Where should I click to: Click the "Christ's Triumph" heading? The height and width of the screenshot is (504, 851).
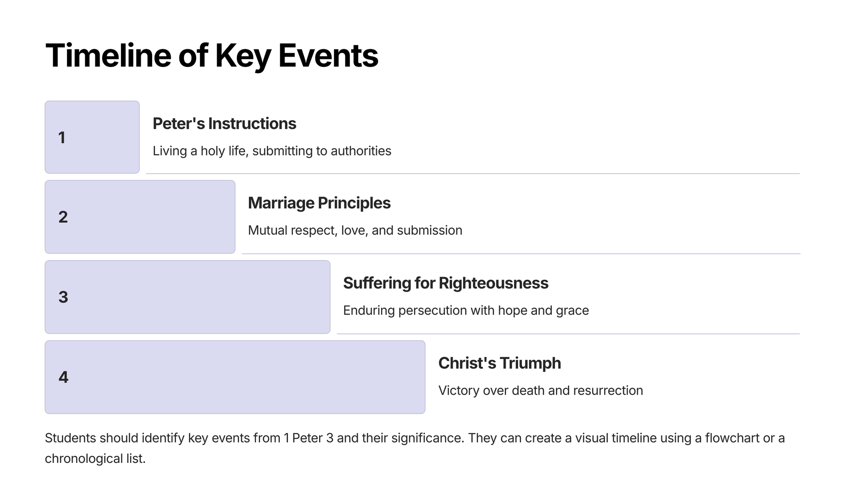tap(499, 363)
